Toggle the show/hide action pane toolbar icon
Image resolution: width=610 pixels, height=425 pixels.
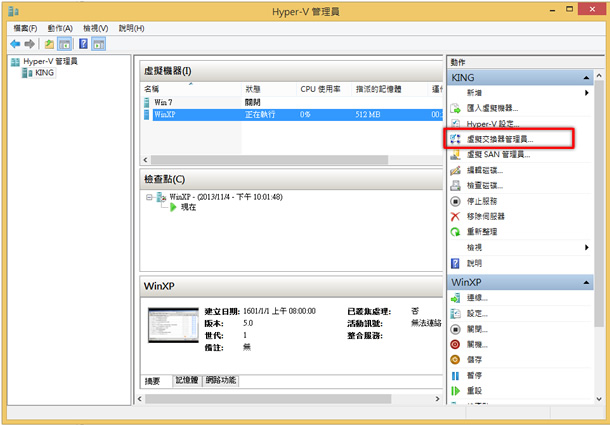(98, 44)
